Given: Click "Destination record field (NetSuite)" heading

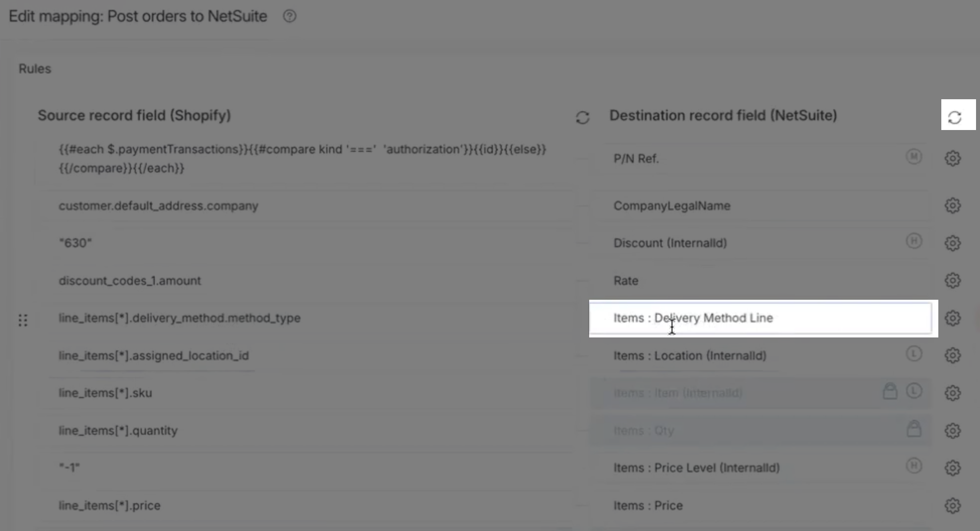Looking at the screenshot, I should (723, 116).
